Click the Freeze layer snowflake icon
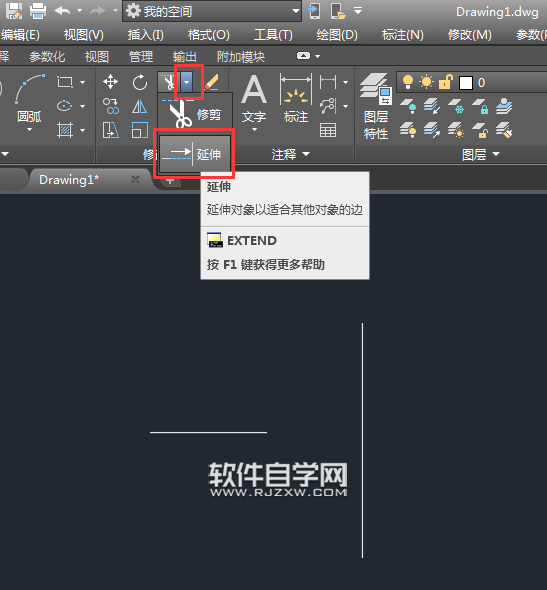 click(x=456, y=106)
